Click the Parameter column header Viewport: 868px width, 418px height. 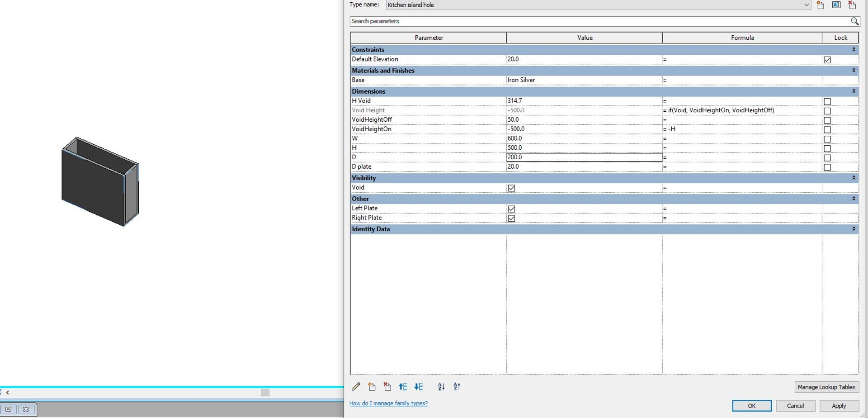pyautogui.click(x=429, y=38)
